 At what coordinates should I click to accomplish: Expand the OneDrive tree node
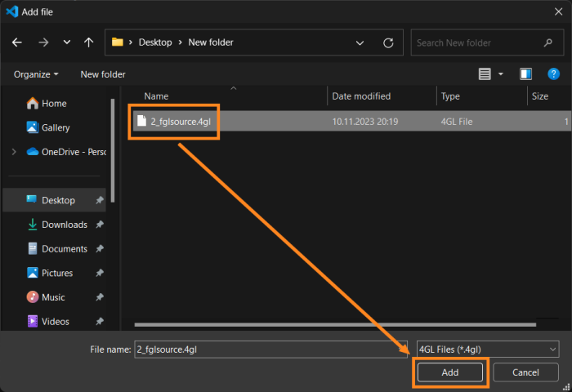pos(14,152)
